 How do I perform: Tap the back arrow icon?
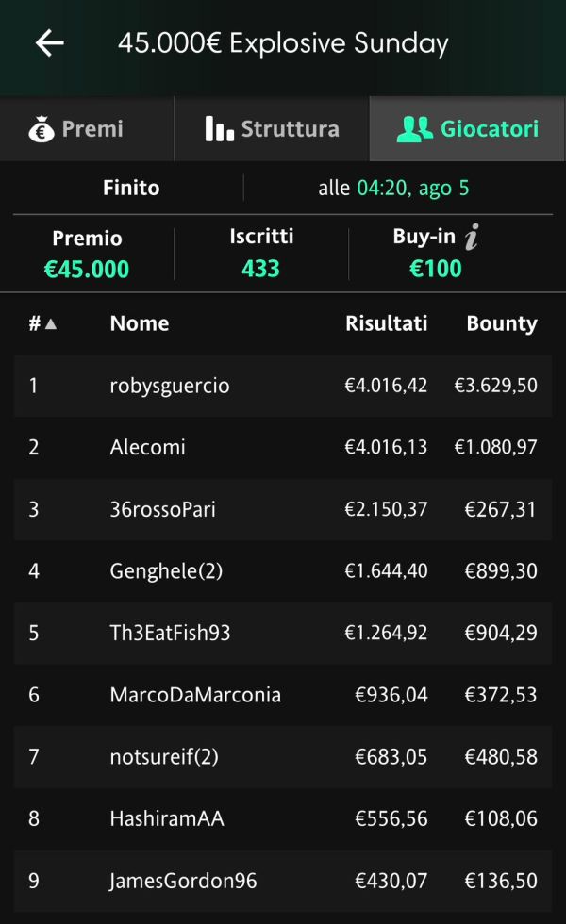click(49, 43)
